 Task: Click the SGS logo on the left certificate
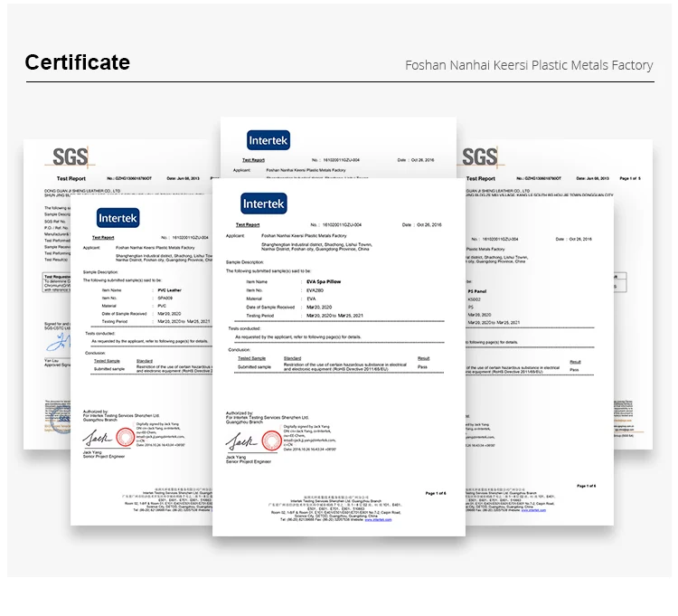click(x=70, y=156)
